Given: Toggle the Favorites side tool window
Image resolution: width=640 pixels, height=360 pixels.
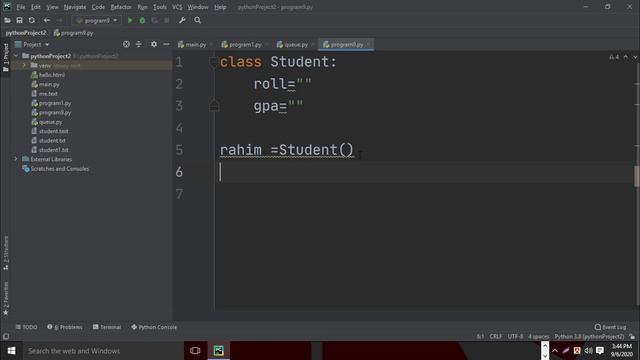Looking at the screenshot, I should 6,298.
